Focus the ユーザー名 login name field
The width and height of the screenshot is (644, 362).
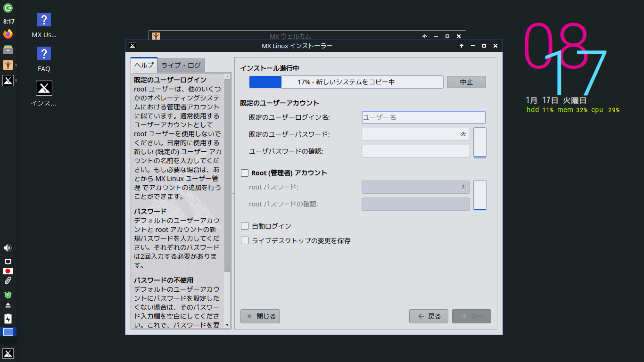(423, 117)
